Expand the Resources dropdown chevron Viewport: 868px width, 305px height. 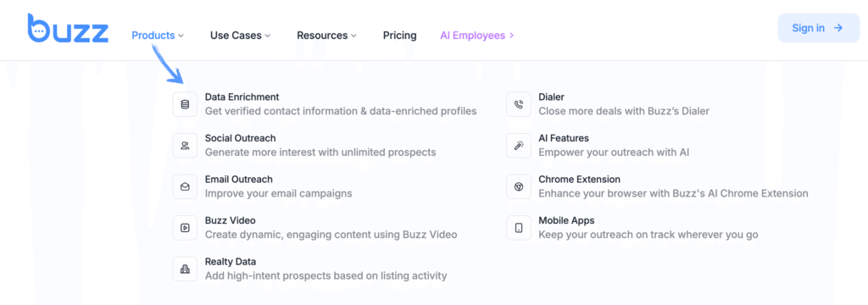[x=353, y=36]
